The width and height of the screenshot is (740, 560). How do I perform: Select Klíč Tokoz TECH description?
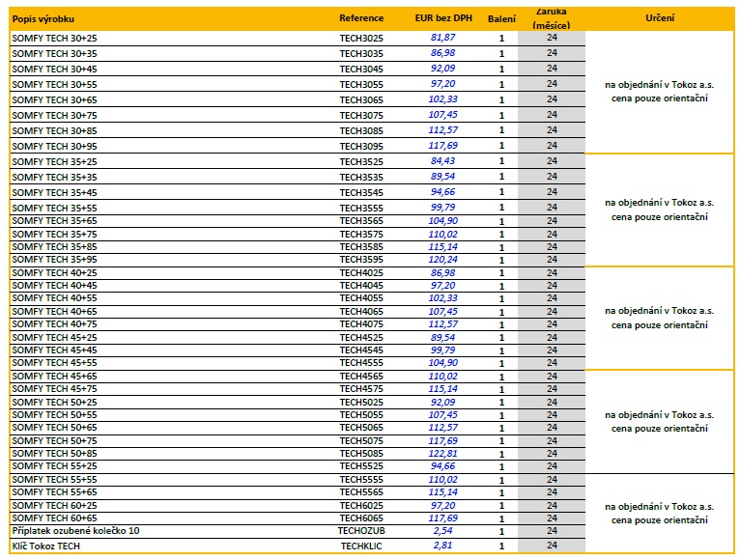tap(46, 546)
